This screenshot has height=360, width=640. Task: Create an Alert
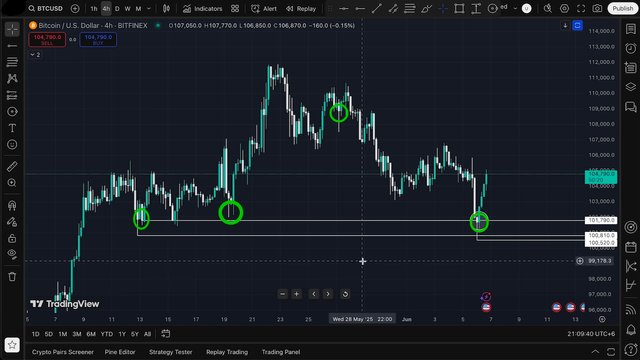pyautogui.click(x=264, y=9)
